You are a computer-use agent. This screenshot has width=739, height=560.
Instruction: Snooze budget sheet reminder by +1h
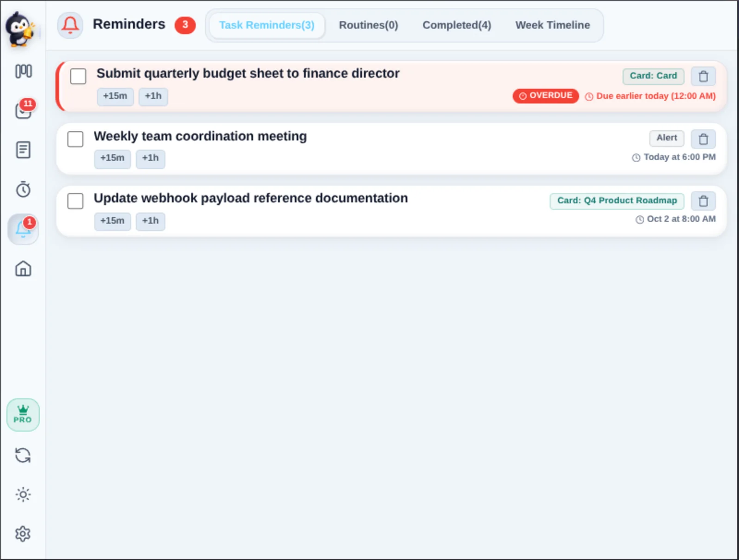coord(153,97)
